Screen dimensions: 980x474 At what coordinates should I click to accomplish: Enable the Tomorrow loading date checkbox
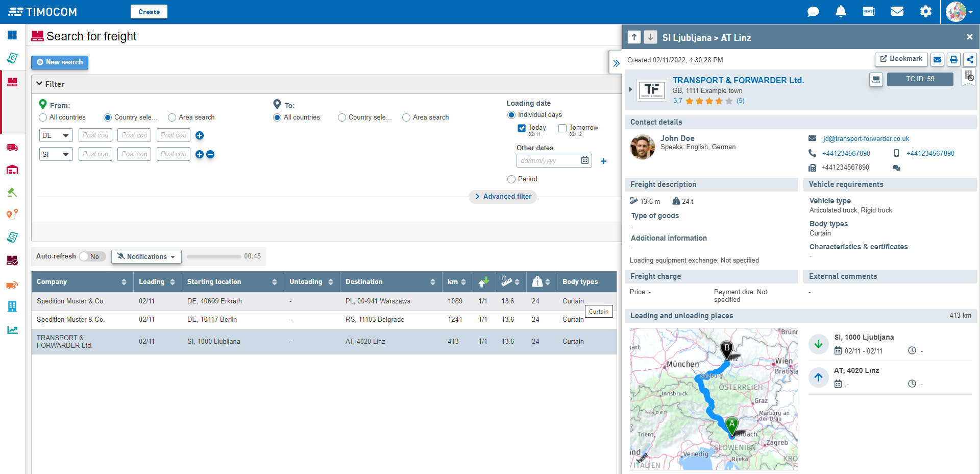[562, 128]
